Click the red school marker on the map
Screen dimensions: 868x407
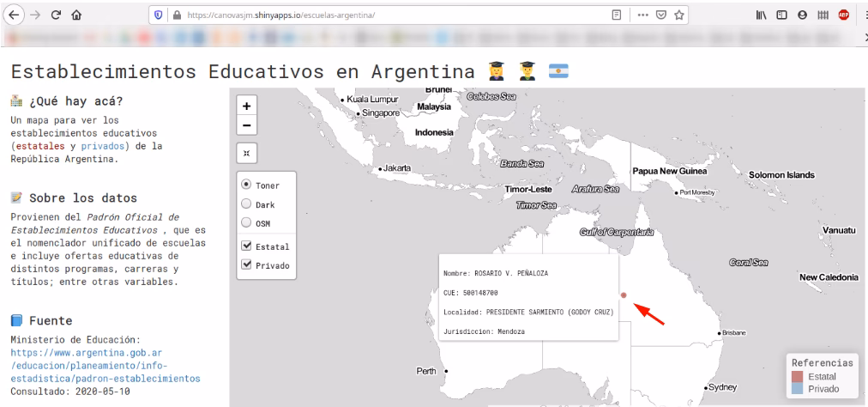[624, 295]
